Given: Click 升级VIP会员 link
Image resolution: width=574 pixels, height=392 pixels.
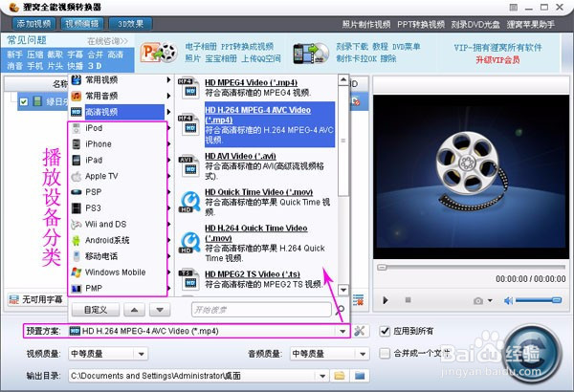Looking at the screenshot, I should (x=497, y=59).
